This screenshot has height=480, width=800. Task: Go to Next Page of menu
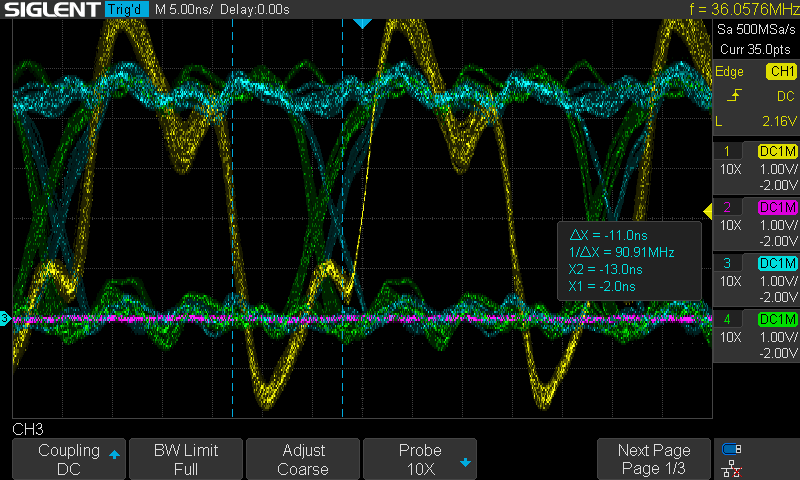[653, 460]
